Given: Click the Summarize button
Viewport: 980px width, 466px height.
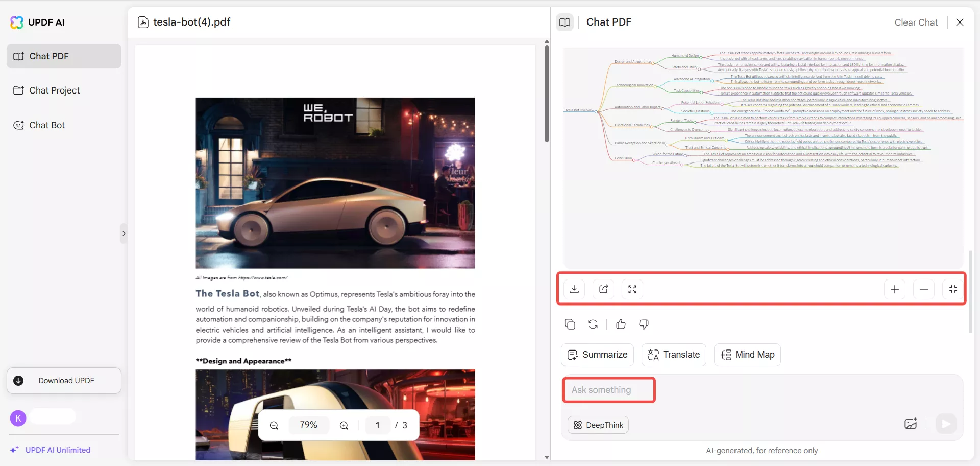Looking at the screenshot, I should [x=597, y=355].
